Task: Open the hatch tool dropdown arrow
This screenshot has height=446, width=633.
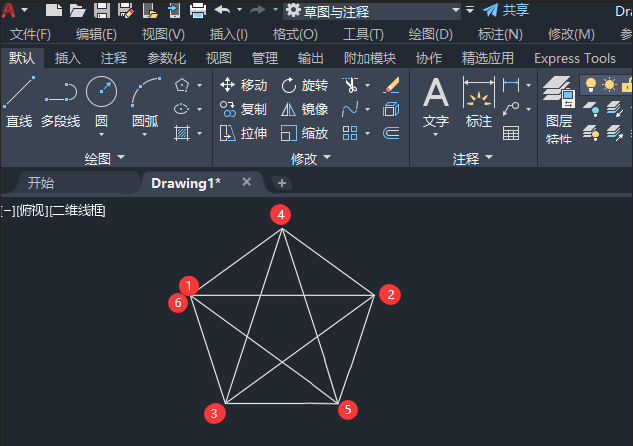Action: click(199, 133)
